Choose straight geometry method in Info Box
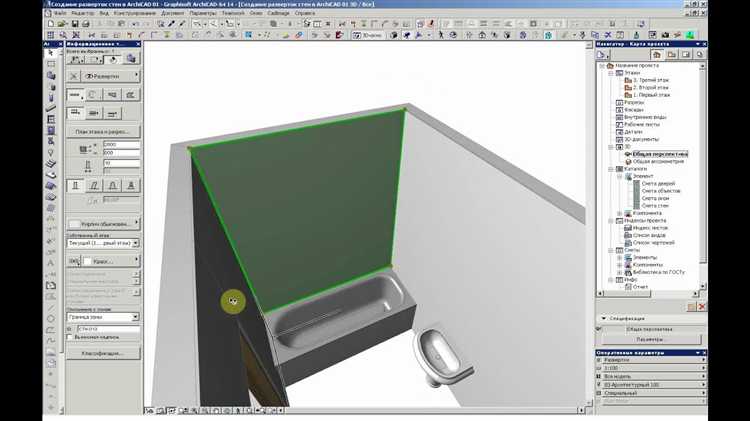 pos(75,95)
